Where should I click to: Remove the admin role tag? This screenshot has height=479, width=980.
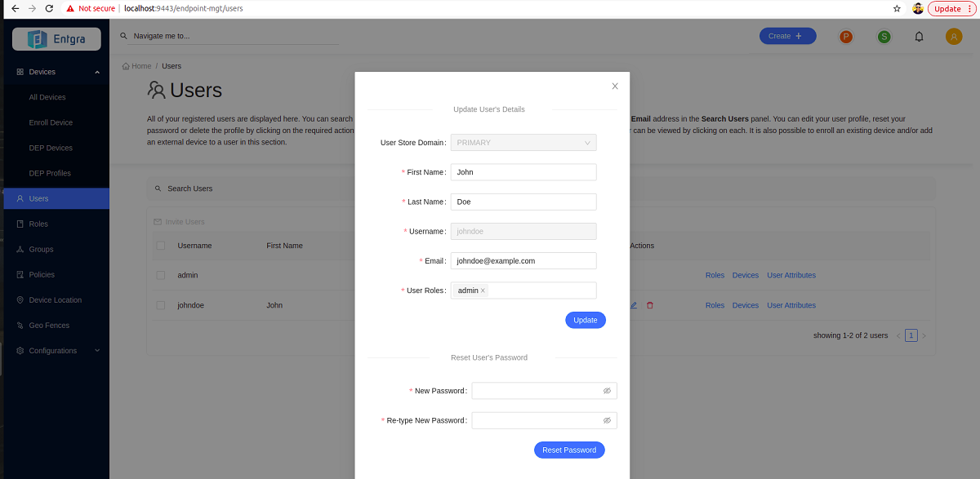pos(483,291)
